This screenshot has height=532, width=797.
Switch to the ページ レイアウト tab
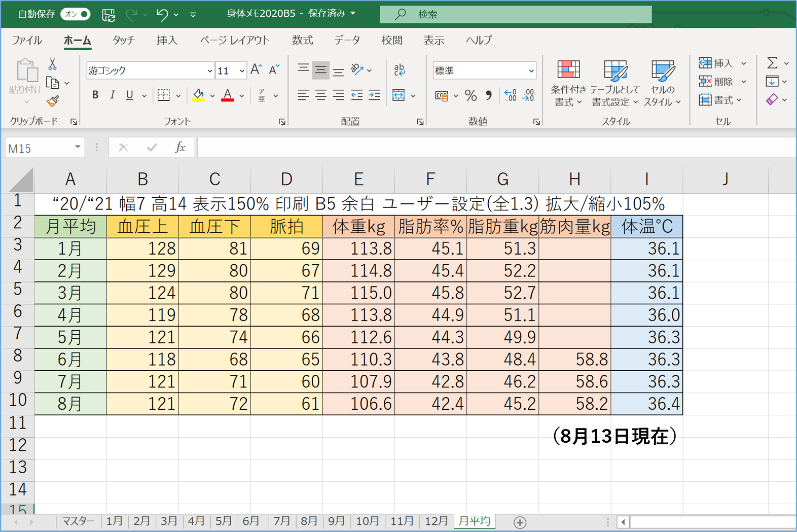click(235, 40)
